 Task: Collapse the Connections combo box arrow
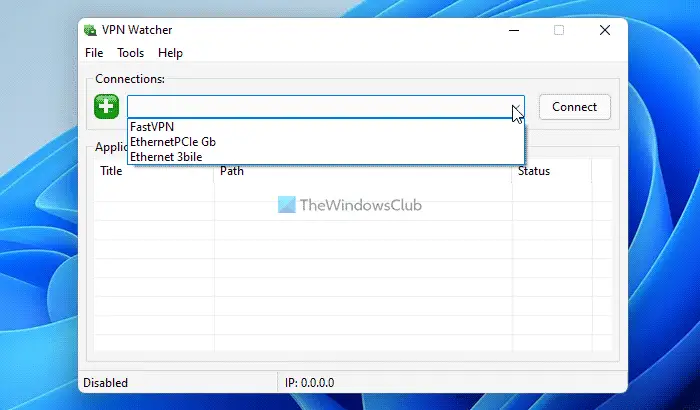517,107
